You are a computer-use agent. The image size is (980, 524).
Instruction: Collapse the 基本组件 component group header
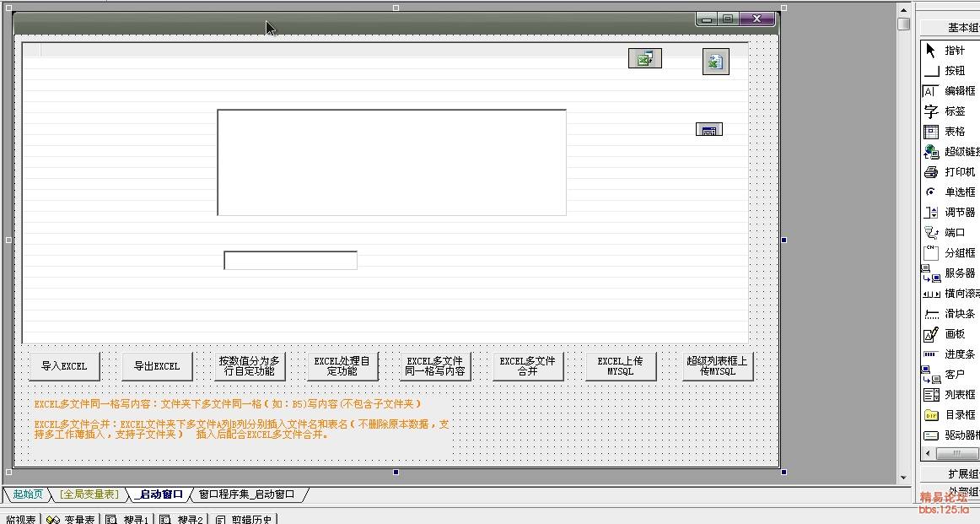tap(950, 27)
